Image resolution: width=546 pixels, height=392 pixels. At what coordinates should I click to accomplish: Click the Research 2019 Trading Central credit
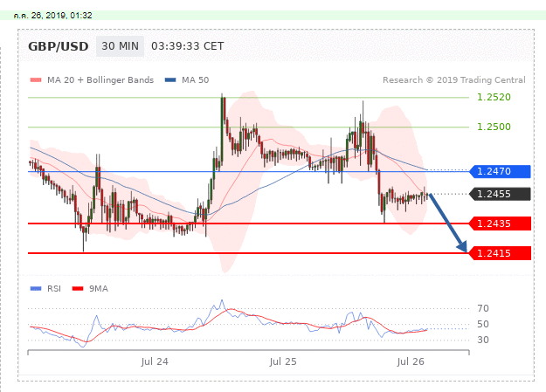[x=454, y=80]
